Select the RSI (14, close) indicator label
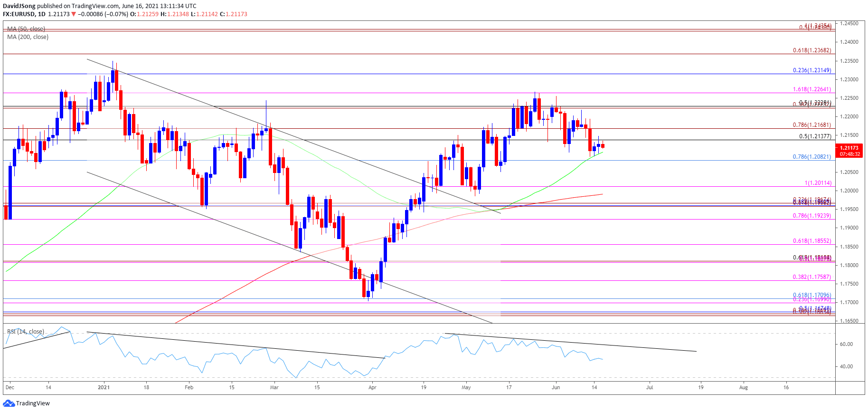The width and height of the screenshot is (868, 412). (26, 332)
